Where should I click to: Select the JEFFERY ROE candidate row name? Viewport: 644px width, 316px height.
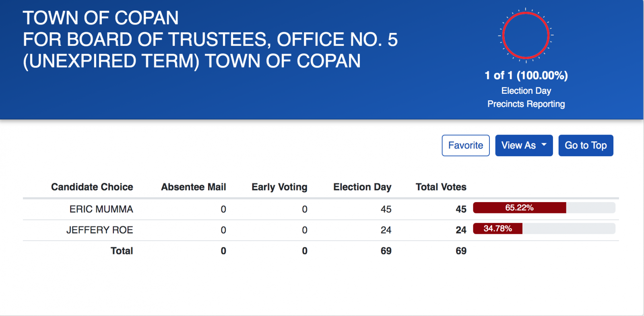click(x=99, y=230)
